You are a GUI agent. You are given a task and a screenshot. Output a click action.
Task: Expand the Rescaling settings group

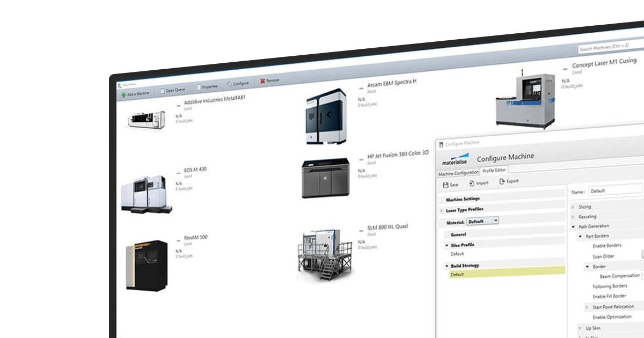click(573, 217)
